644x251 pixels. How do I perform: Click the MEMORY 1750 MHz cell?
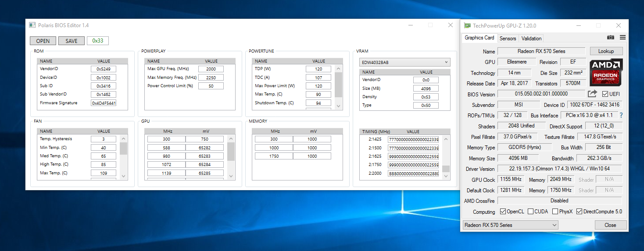coord(274,156)
